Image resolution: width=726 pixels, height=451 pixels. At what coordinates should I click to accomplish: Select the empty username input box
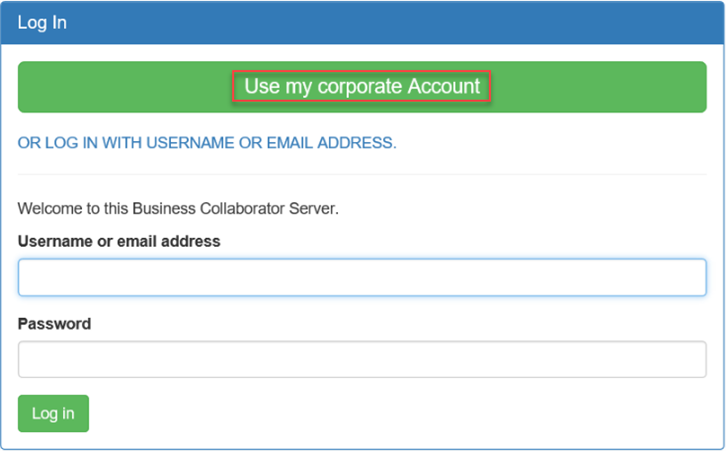coord(362,277)
